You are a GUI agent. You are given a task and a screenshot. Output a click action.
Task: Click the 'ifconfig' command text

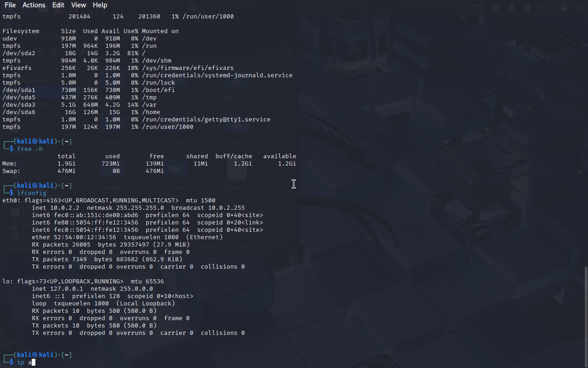32,193
